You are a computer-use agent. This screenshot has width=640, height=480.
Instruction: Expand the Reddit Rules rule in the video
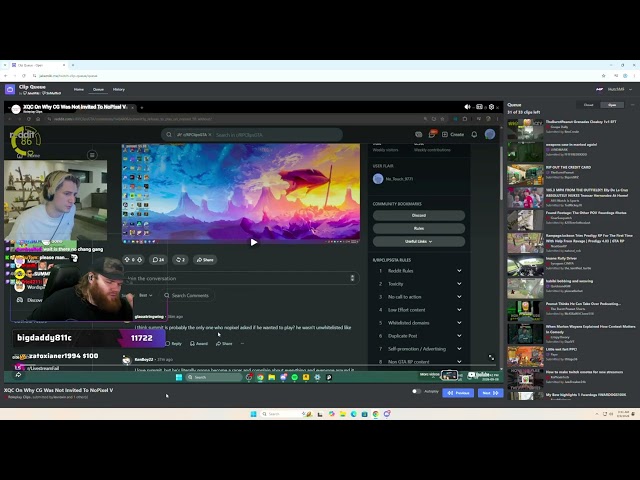point(459,271)
